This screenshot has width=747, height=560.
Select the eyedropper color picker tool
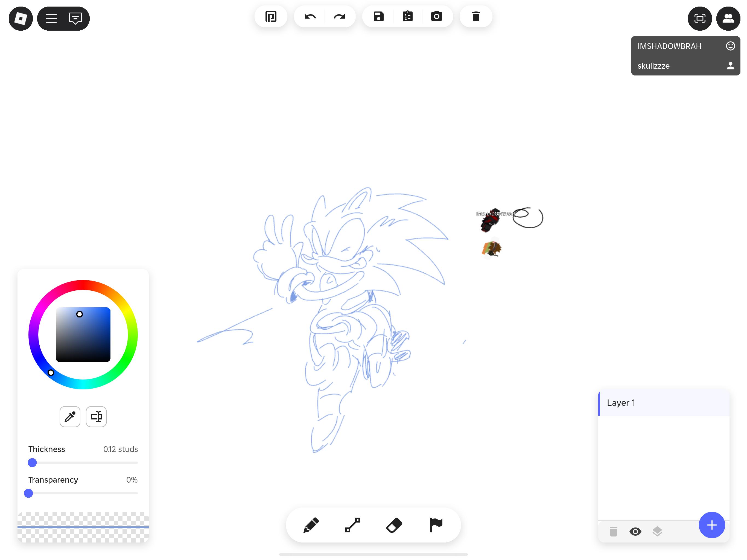pos(70,416)
